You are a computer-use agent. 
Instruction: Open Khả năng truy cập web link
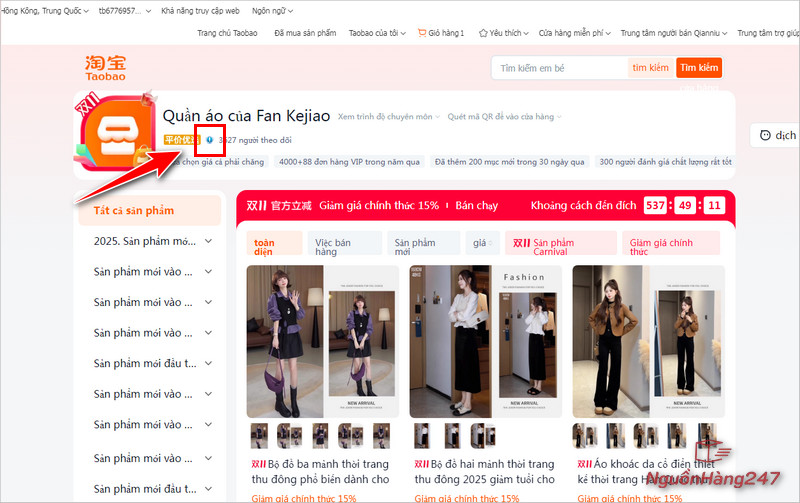[x=200, y=11]
